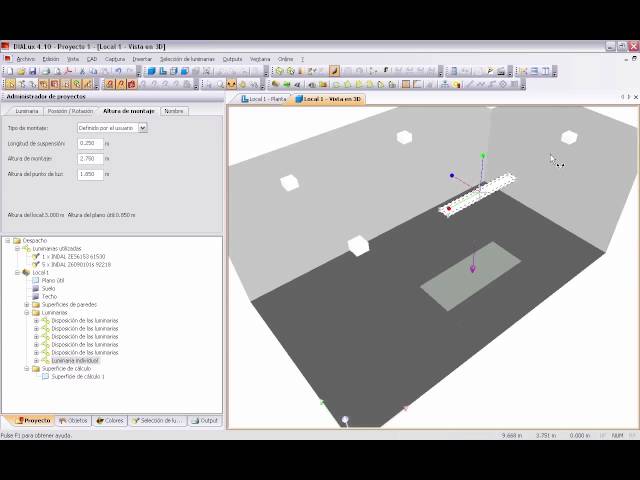
Task: Collapse the Despacho project node
Action: (8, 241)
